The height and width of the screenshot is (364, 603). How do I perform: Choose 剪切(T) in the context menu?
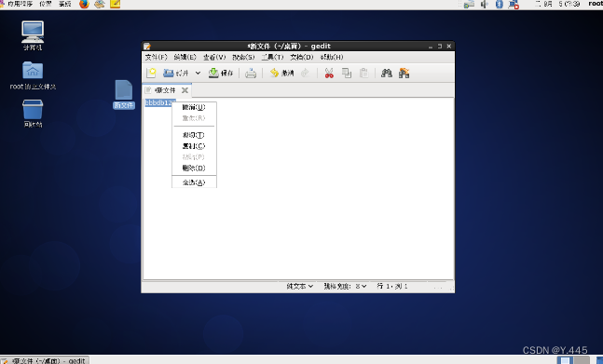(194, 135)
